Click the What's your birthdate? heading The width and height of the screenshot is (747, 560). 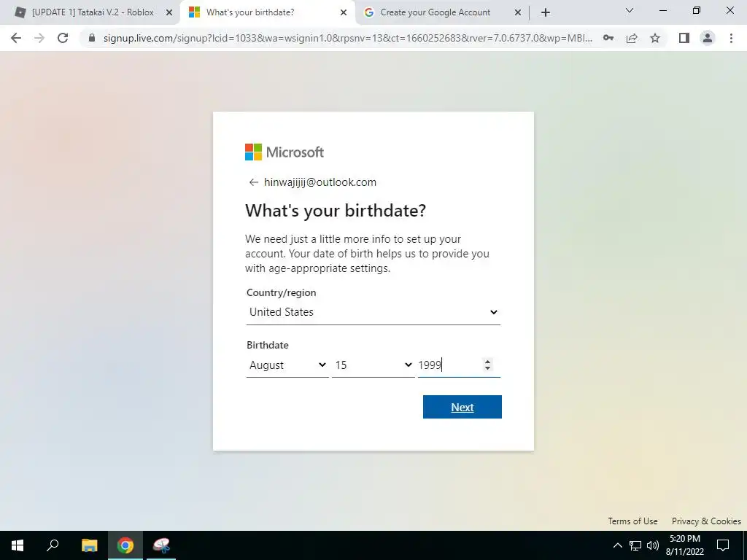tap(336, 211)
